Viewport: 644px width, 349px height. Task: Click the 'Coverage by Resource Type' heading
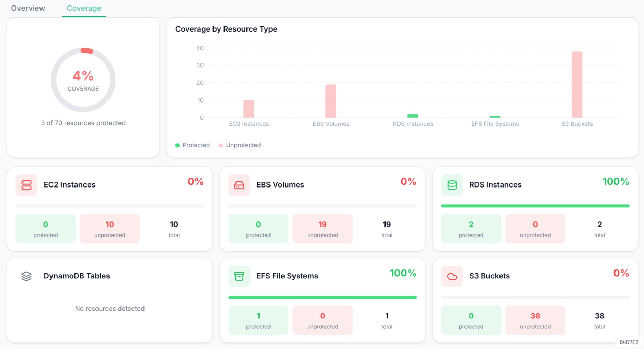point(226,29)
